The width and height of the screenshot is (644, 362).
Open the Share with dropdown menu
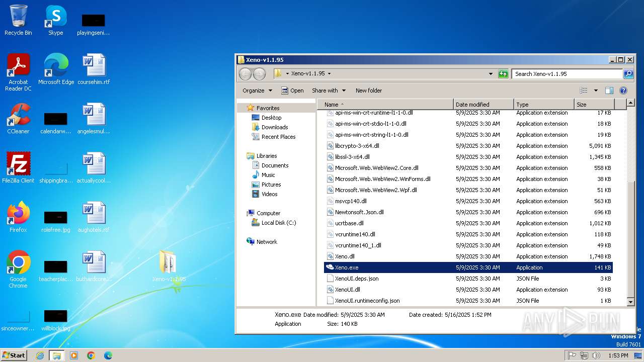pos(329,90)
